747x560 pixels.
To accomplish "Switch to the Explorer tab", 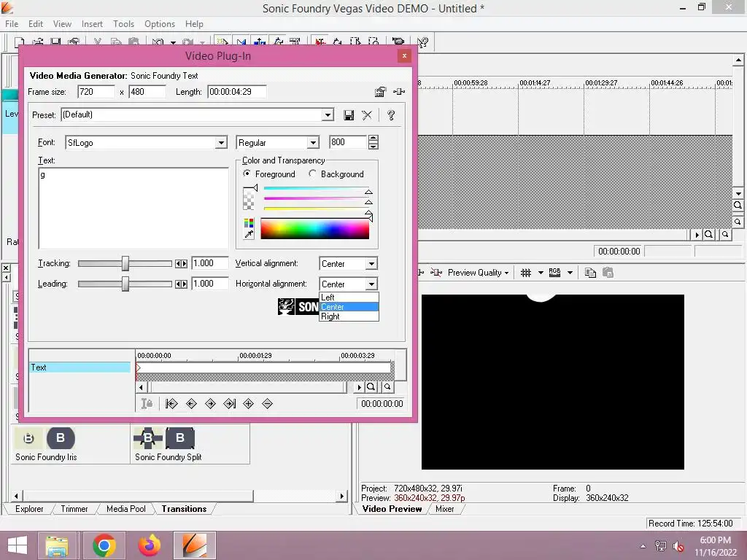I will pos(29,509).
